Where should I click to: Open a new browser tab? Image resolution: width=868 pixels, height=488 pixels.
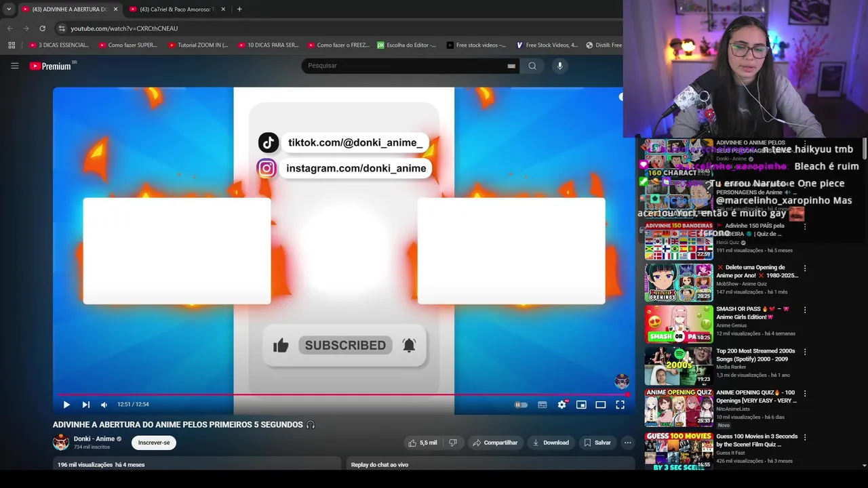coord(239,9)
